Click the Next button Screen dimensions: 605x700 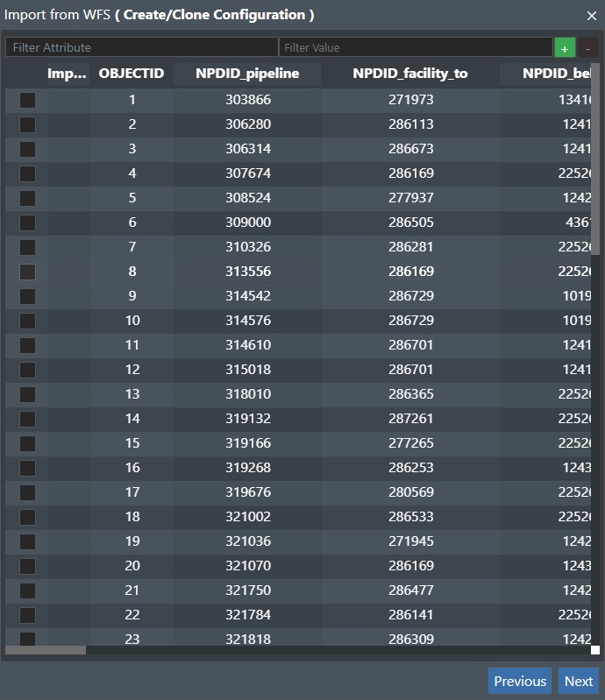(579, 682)
